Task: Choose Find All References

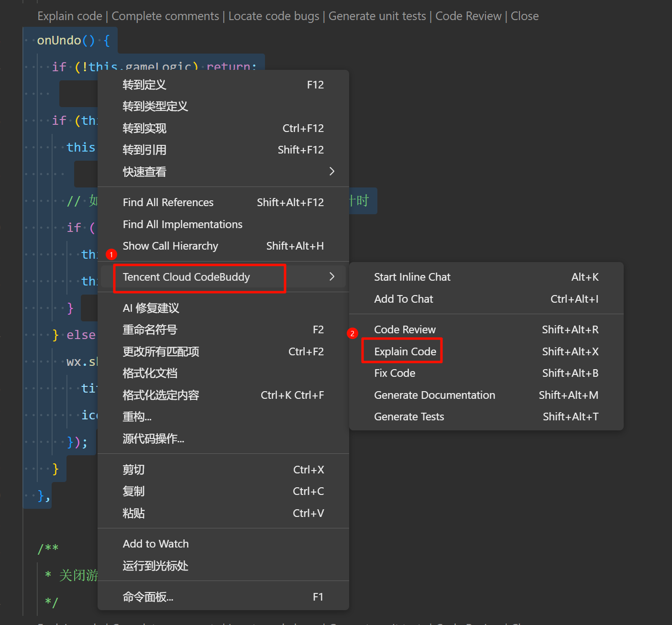Action: pyautogui.click(x=168, y=202)
